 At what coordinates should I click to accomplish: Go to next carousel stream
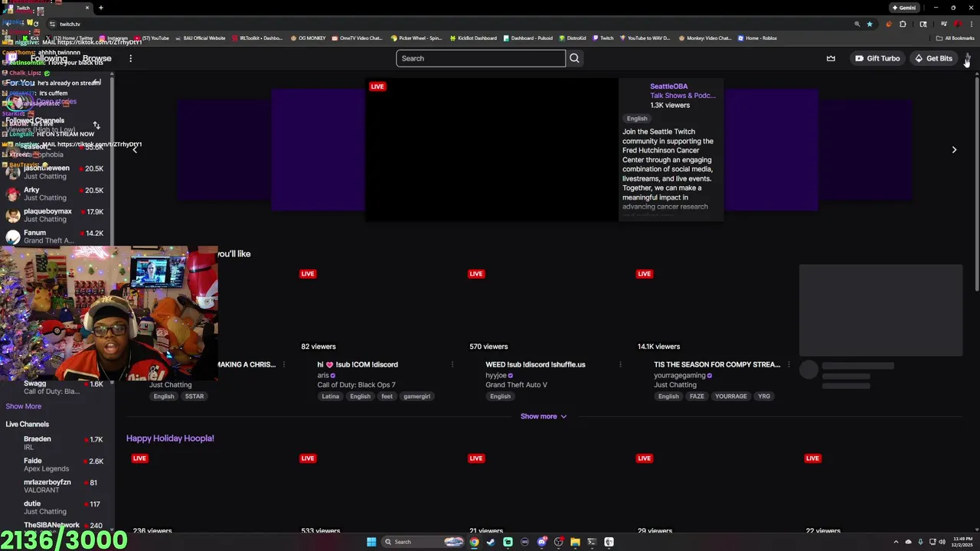pyautogui.click(x=954, y=150)
